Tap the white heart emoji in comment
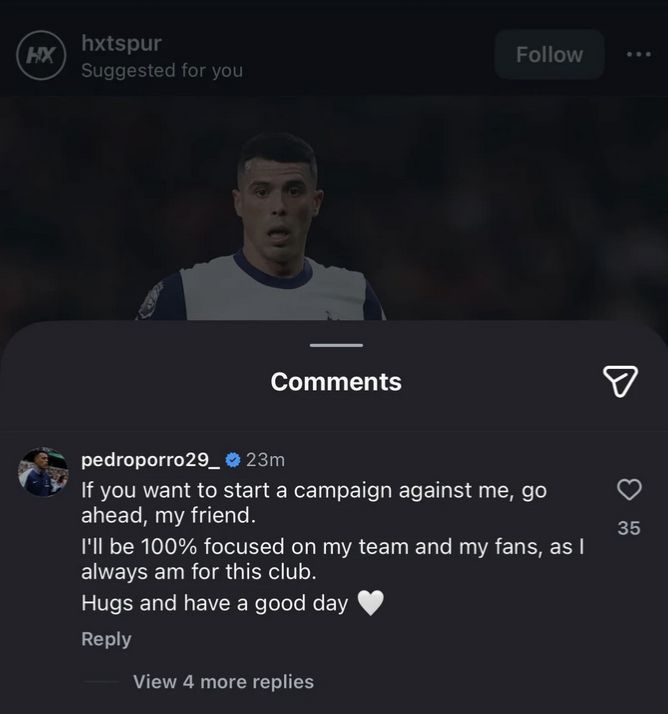The height and width of the screenshot is (714, 668). pos(371,604)
